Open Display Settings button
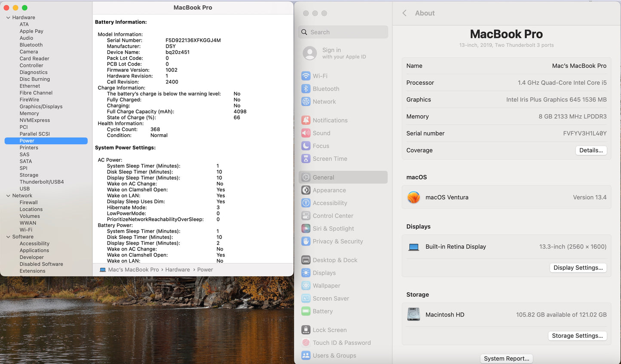The width and height of the screenshot is (621, 364). point(578,268)
